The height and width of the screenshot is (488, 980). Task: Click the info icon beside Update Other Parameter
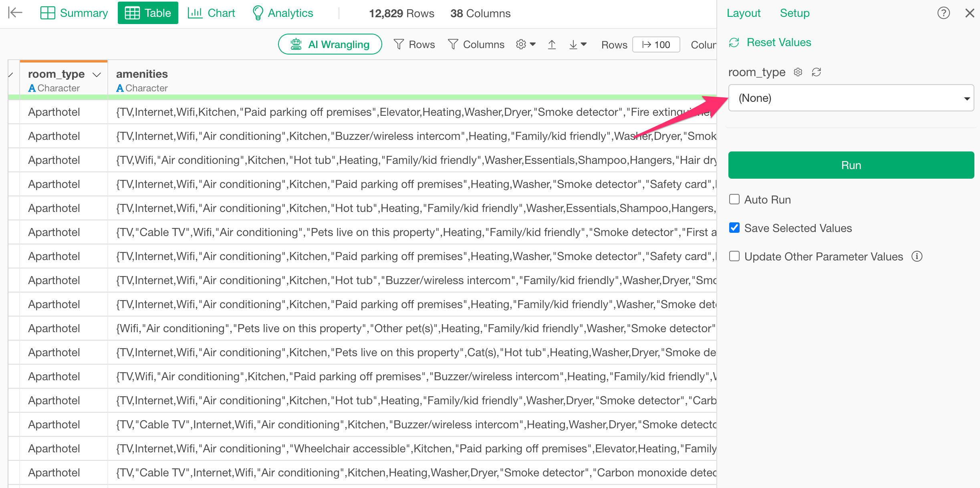[x=917, y=256]
